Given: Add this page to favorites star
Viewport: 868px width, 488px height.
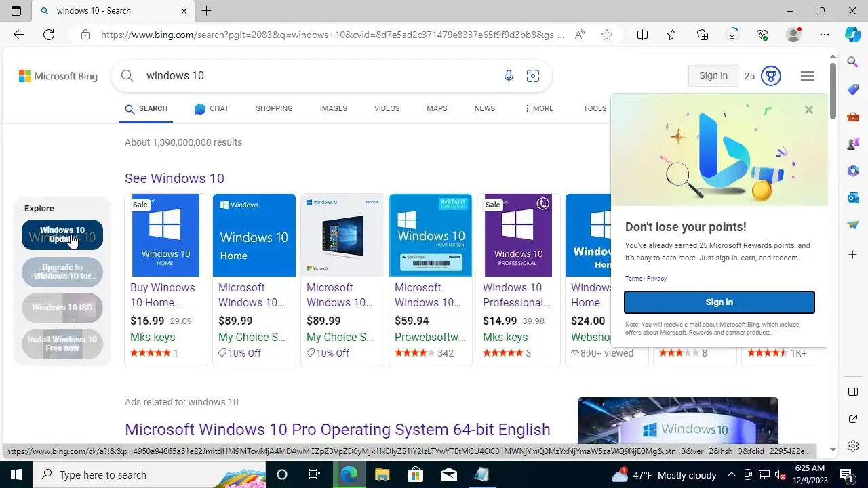Looking at the screenshot, I should [607, 35].
